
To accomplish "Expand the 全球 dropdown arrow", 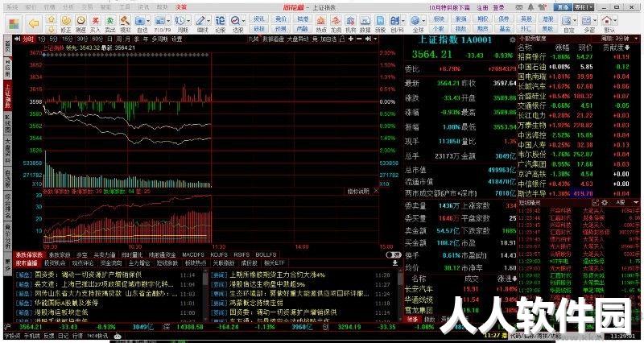I will 424,20.
